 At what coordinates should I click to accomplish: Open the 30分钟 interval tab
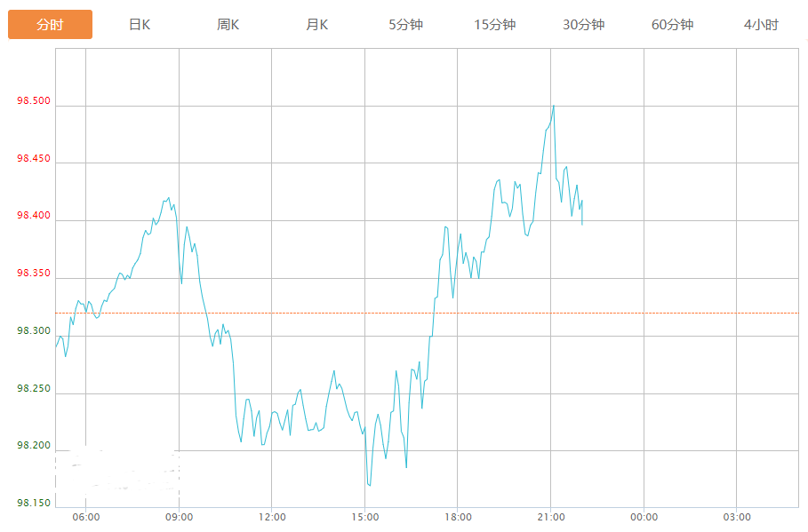click(583, 25)
